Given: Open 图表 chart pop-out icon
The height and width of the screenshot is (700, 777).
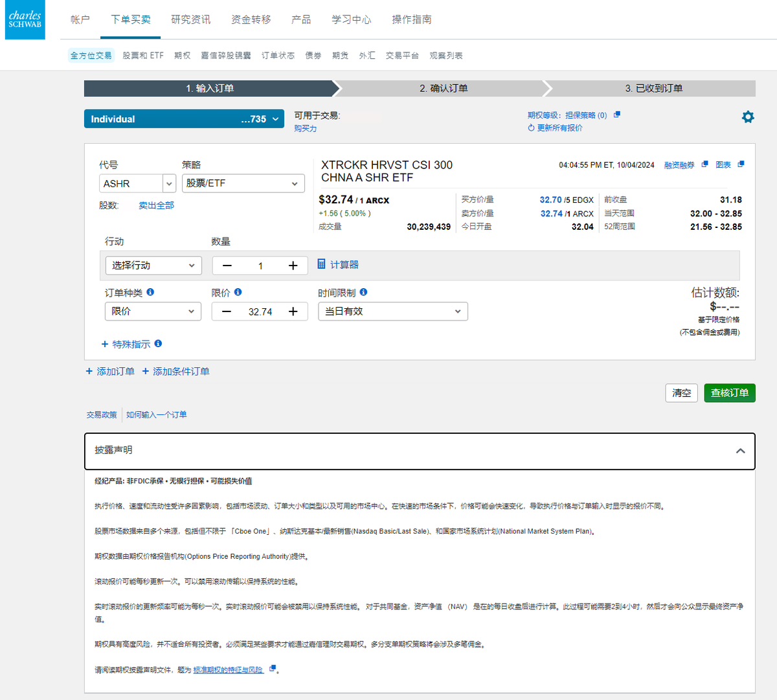Looking at the screenshot, I should coord(741,164).
